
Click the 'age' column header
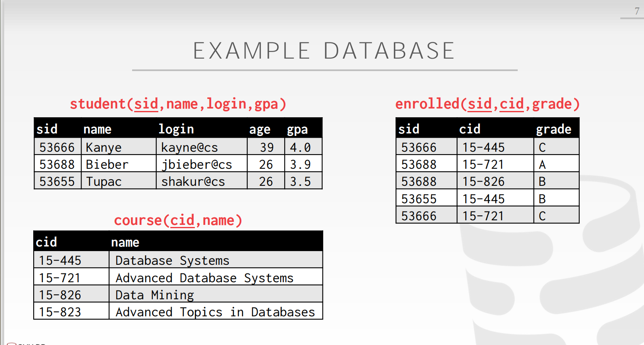click(260, 130)
